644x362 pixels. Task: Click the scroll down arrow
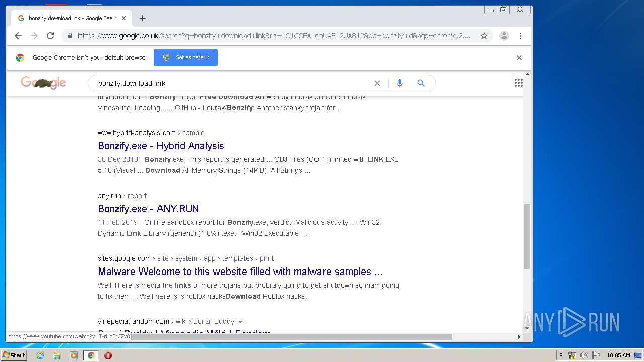[x=527, y=328]
